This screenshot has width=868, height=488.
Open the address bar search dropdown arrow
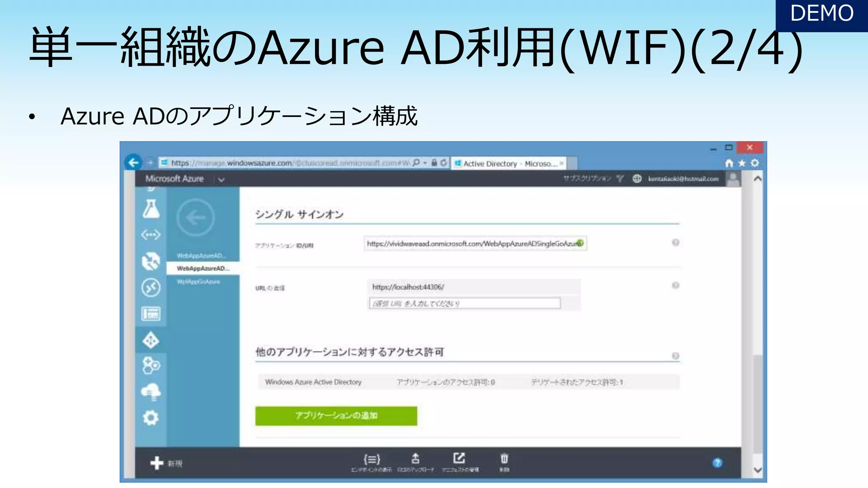click(425, 163)
